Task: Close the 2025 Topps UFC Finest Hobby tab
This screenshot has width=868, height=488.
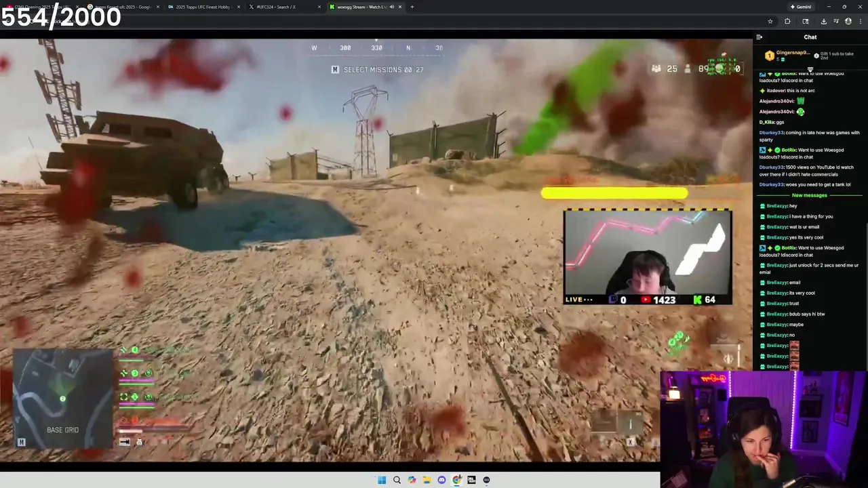Action: tap(239, 7)
